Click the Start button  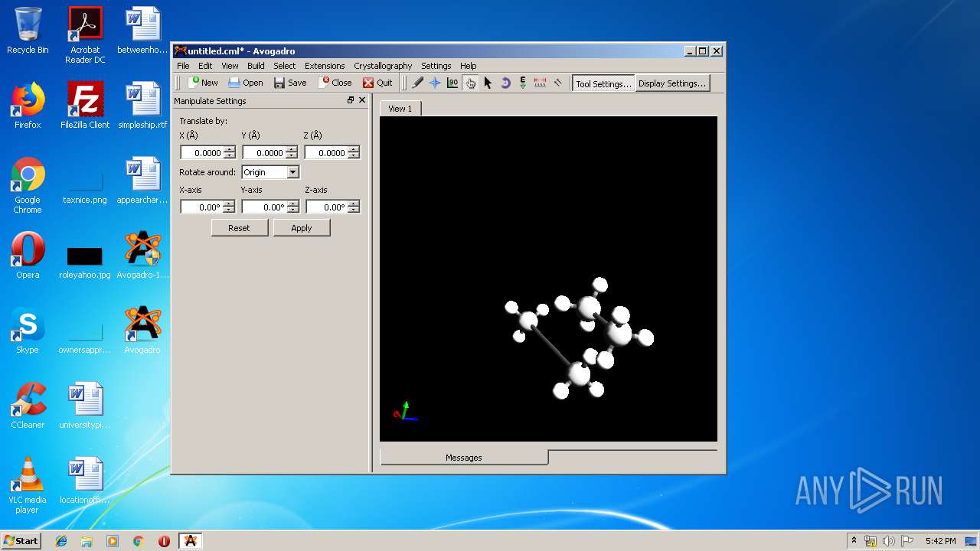(21, 540)
